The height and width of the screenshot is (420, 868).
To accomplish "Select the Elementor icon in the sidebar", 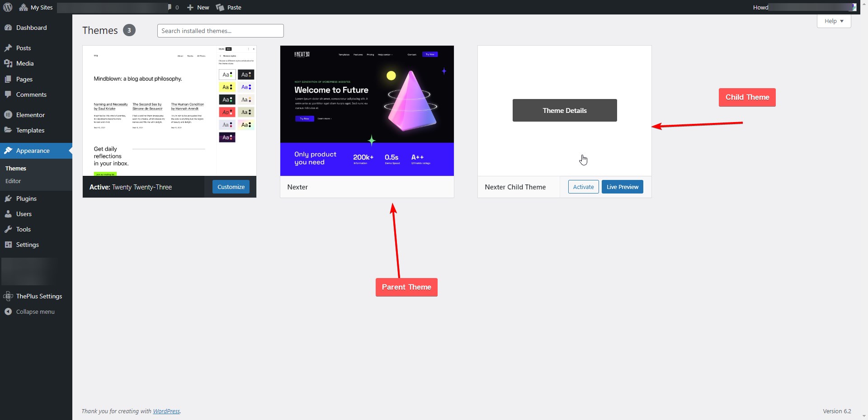I will coord(8,114).
